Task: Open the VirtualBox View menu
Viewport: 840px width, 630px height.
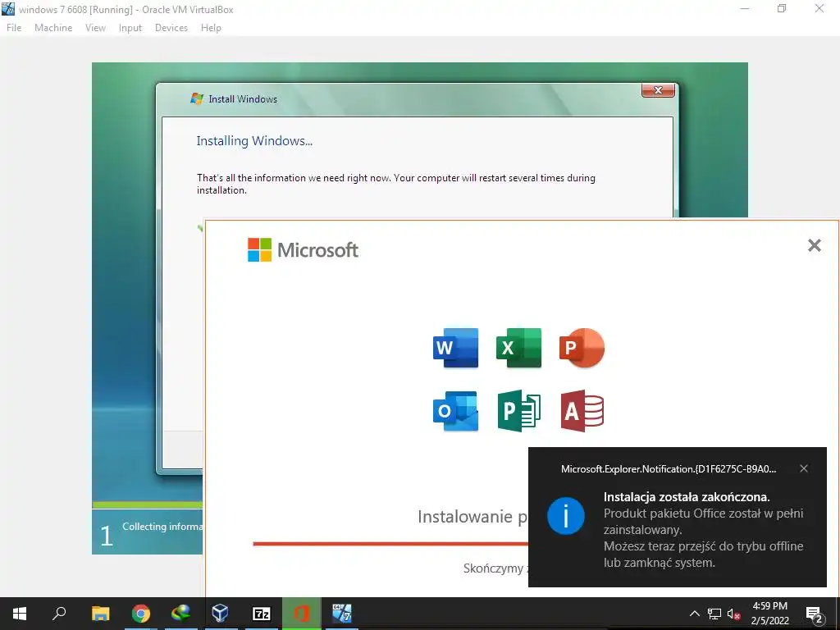Action: 95,28
